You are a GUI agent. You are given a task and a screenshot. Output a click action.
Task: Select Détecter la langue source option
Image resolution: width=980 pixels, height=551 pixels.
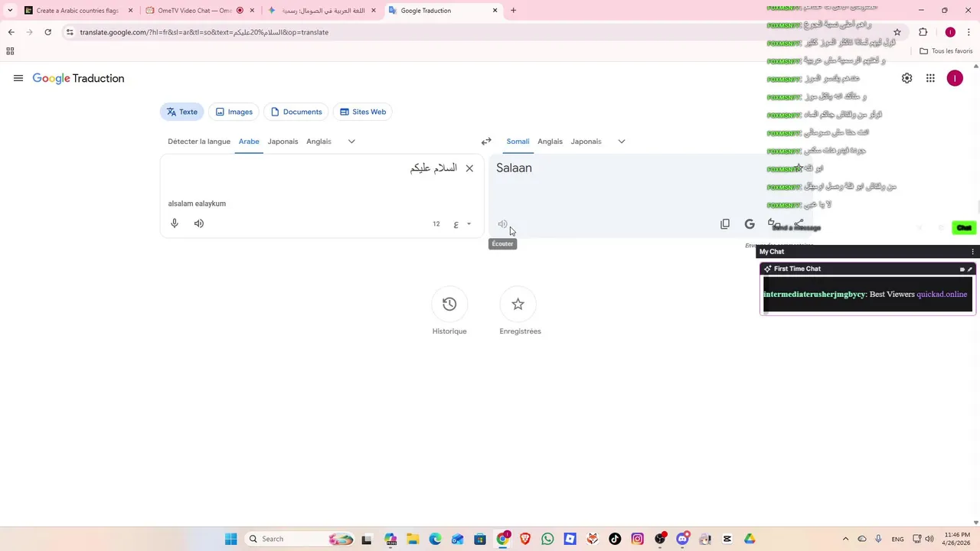click(x=199, y=142)
